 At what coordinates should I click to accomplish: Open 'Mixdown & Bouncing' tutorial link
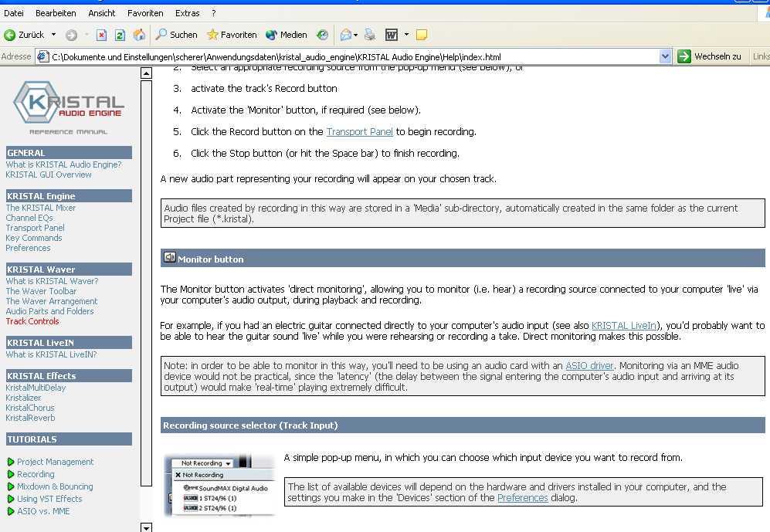55,486
